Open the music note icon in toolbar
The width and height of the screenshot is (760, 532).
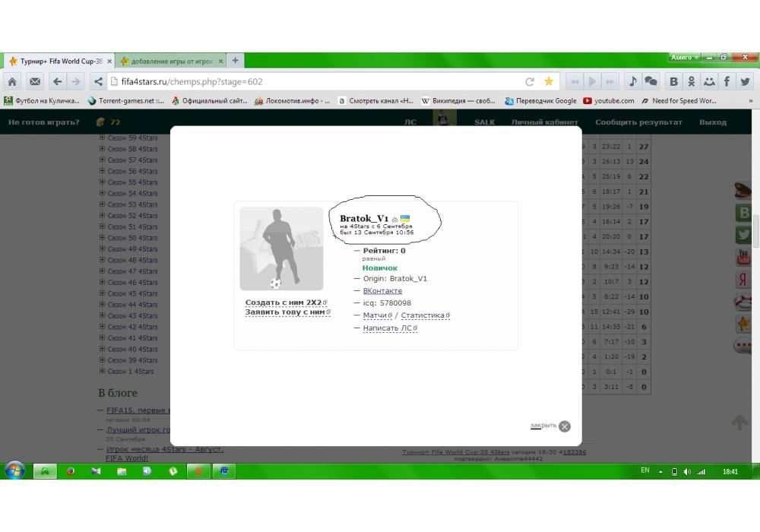[x=632, y=81]
